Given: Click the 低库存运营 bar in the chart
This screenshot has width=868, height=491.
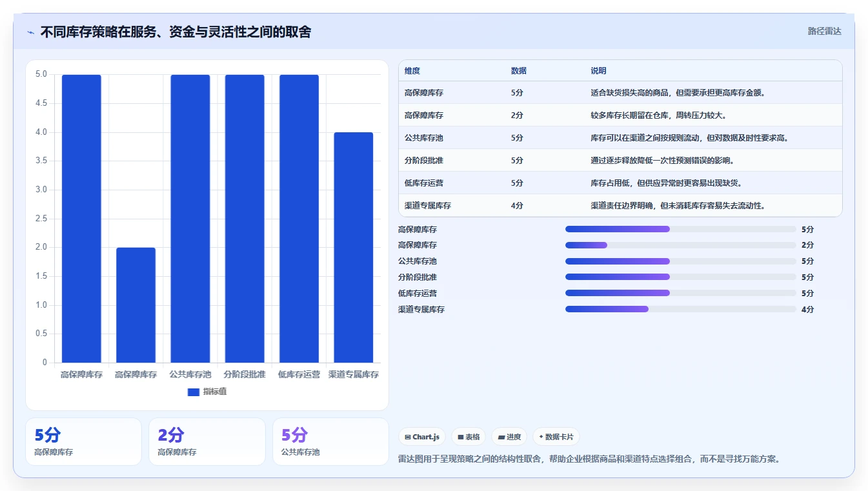Looking at the screenshot, I should (299, 219).
